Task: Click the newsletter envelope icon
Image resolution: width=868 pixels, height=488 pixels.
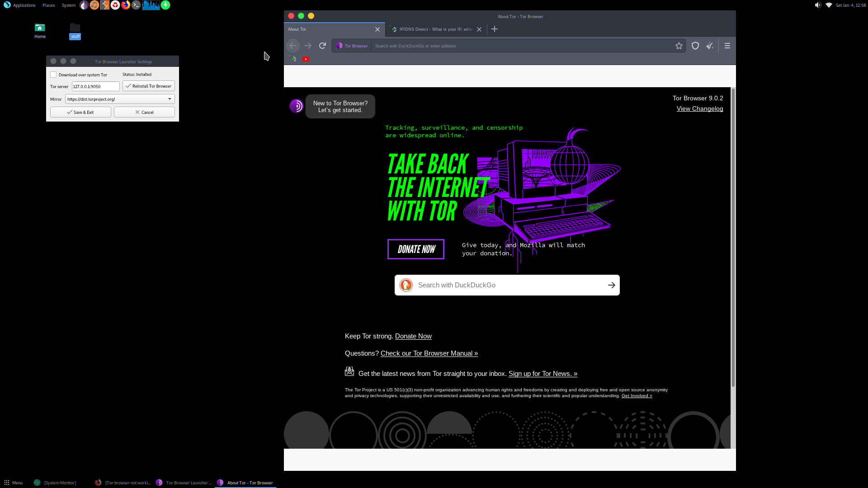Action: [x=349, y=371]
